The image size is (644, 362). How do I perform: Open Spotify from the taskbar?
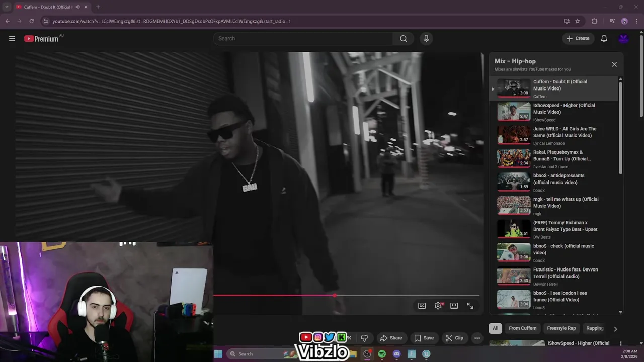[x=382, y=354]
